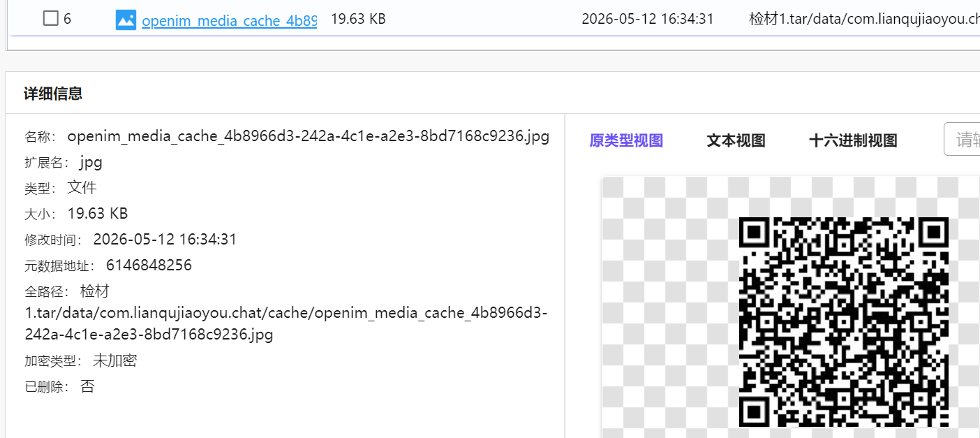Screen dimensions: 980x438
Task: Switch to the 原类型视图 tab
Action: 626,140
